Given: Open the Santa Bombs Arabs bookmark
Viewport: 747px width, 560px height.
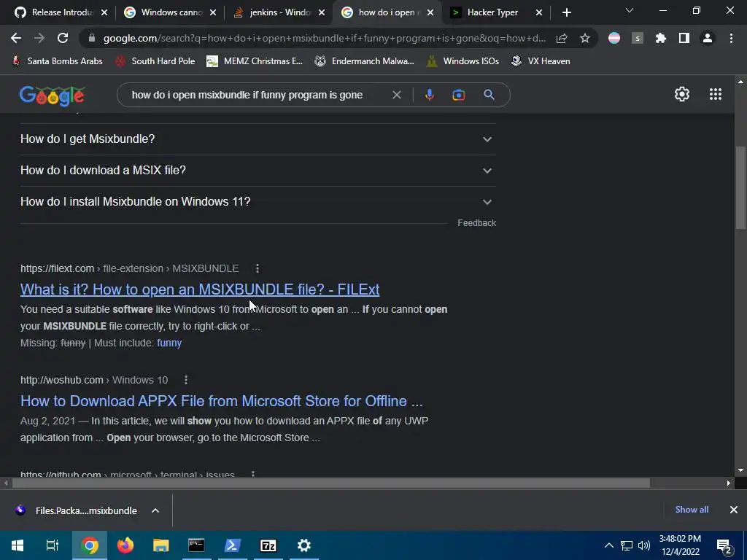Looking at the screenshot, I should coord(57,61).
